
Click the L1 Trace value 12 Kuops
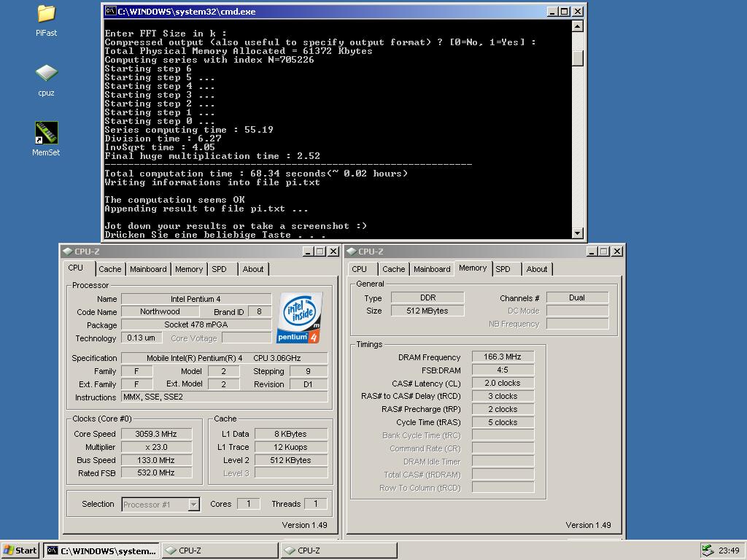tap(291, 447)
